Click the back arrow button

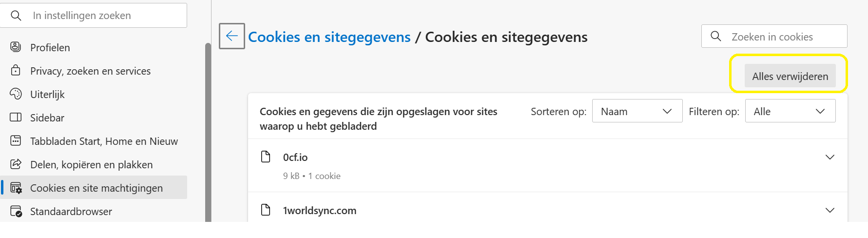232,36
